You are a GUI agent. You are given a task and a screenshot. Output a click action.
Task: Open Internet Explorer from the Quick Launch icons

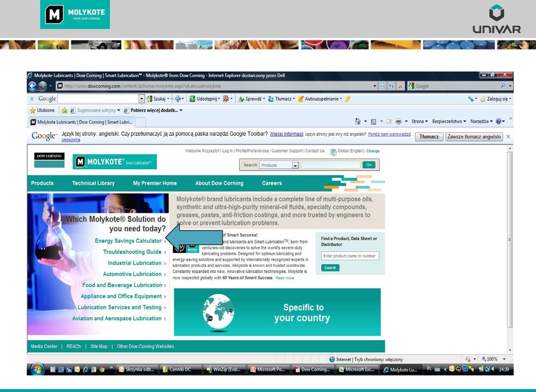85,370
